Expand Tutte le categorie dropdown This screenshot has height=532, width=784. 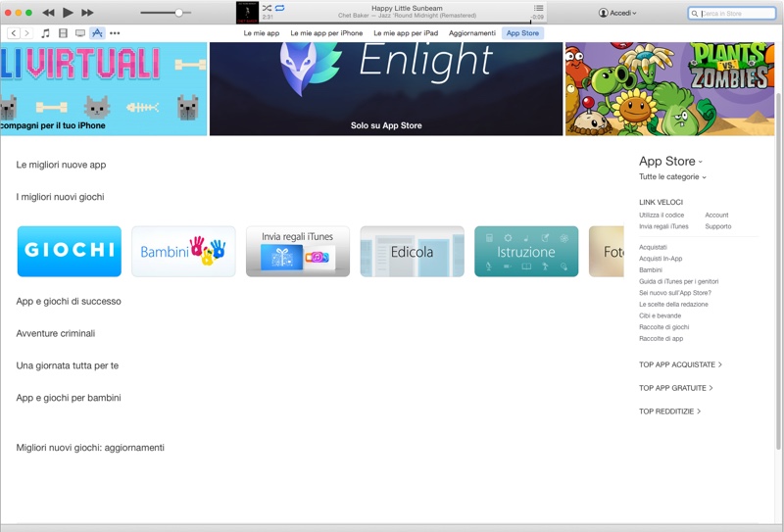pos(672,176)
